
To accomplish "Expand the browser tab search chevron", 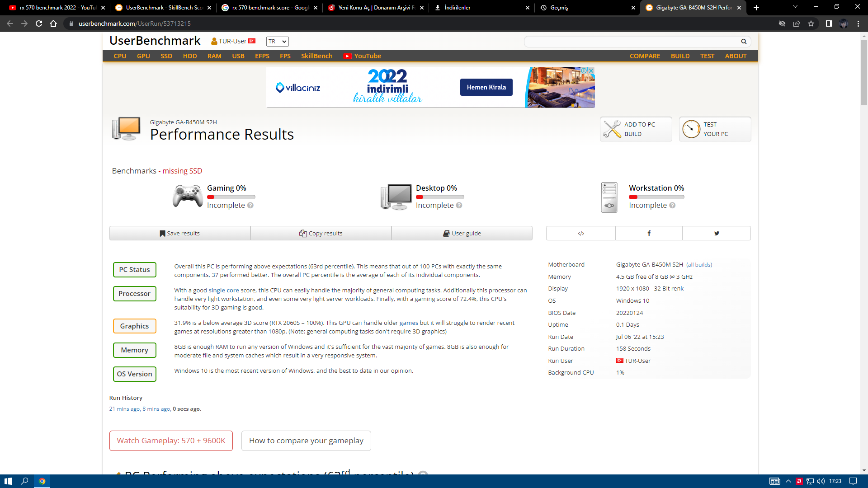I will click(795, 7).
